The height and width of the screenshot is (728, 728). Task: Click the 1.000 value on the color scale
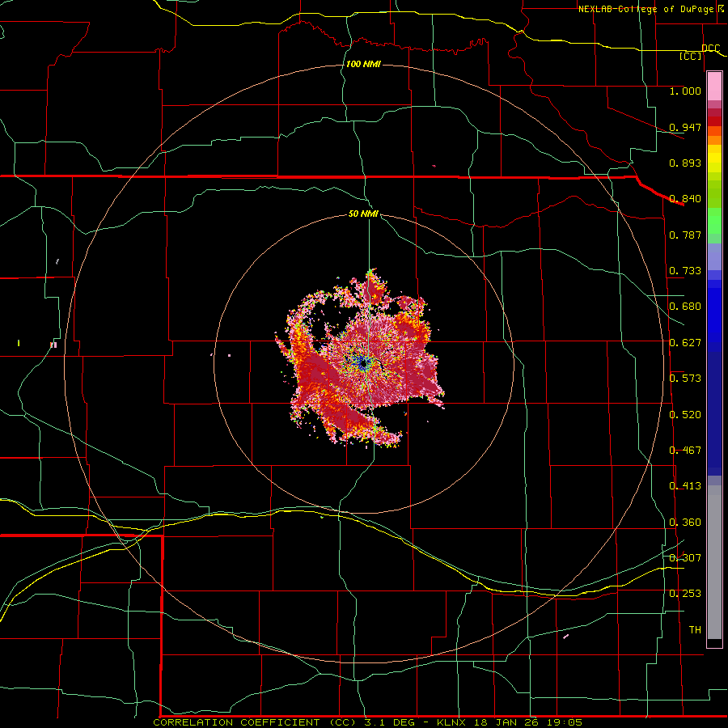click(685, 91)
